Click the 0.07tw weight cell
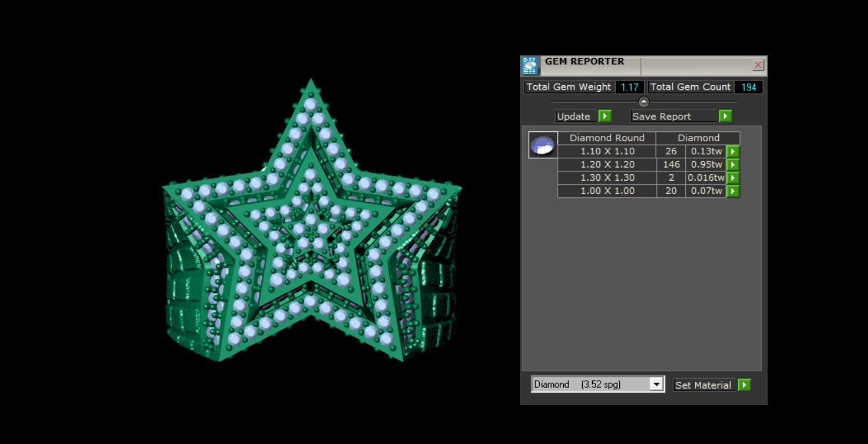Image resolution: width=868 pixels, height=444 pixels. click(x=706, y=191)
